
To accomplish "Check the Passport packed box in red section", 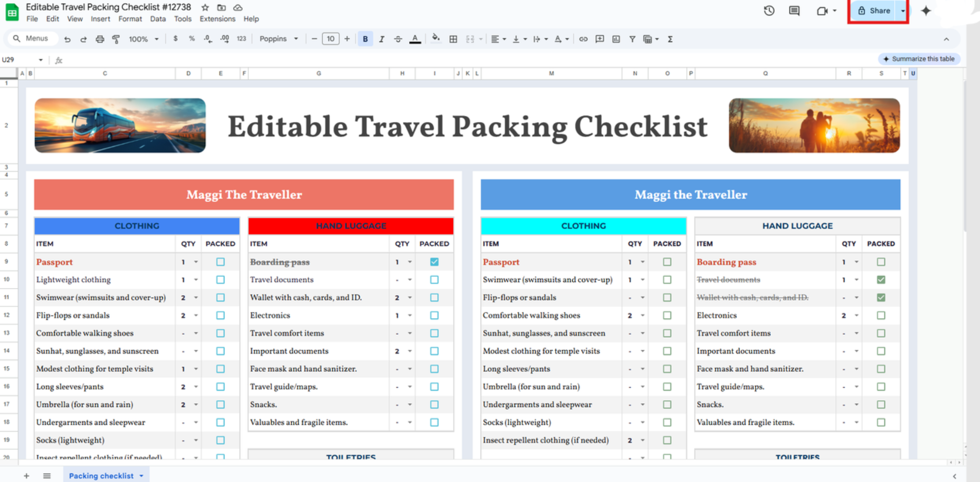I will (220, 262).
